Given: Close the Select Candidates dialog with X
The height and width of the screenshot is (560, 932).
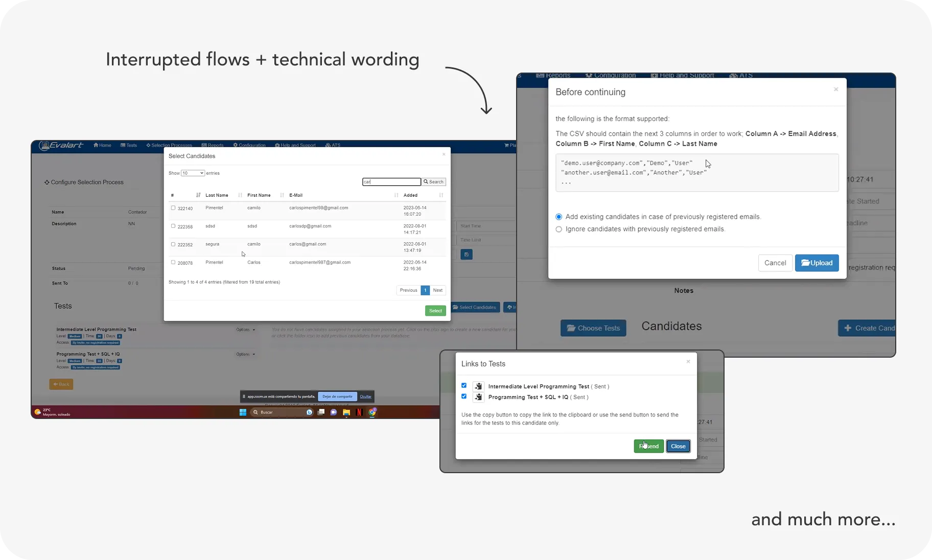Looking at the screenshot, I should (444, 154).
